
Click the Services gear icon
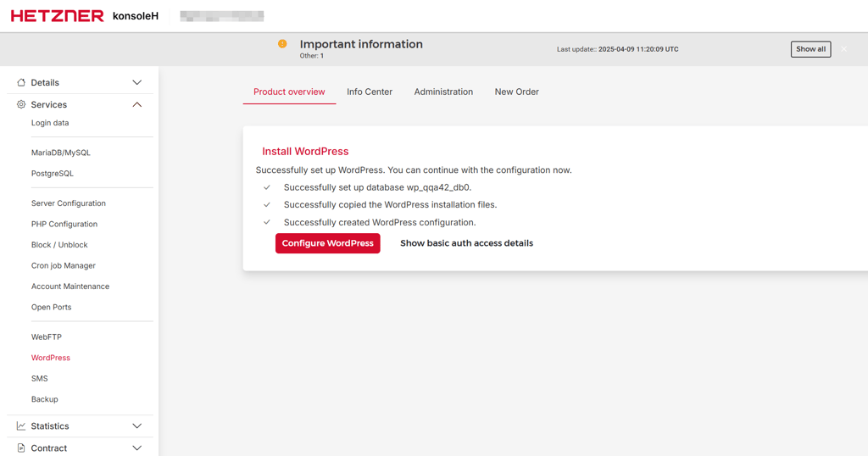(21, 104)
